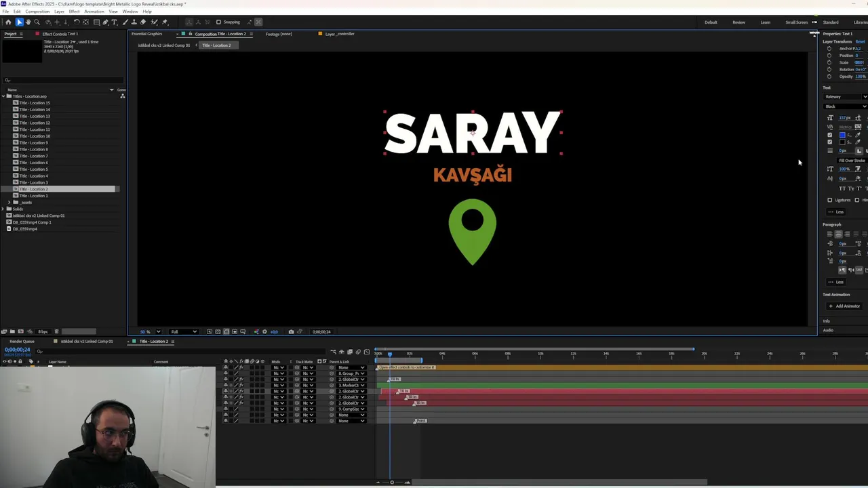Open the Animation menu
This screenshot has width=868, height=488.
(x=94, y=12)
